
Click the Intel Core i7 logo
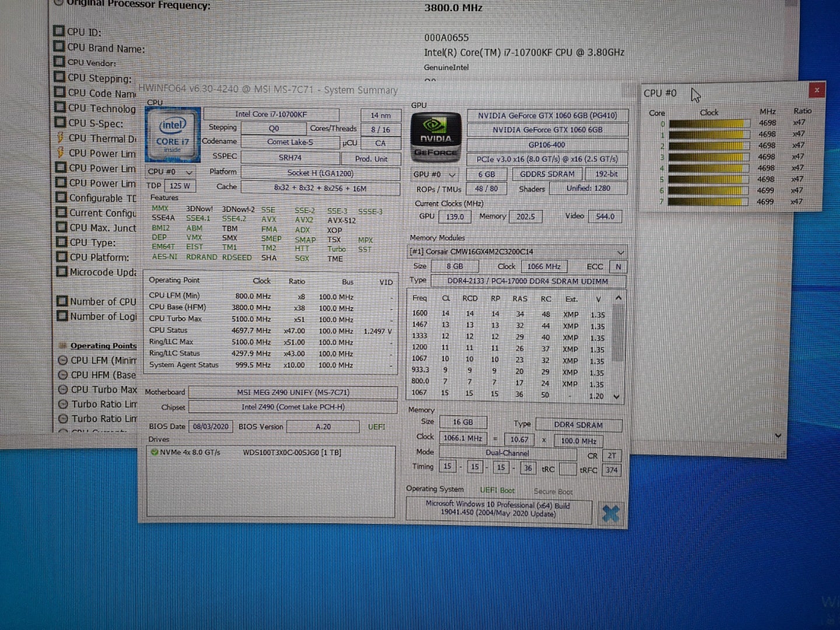[x=172, y=135]
